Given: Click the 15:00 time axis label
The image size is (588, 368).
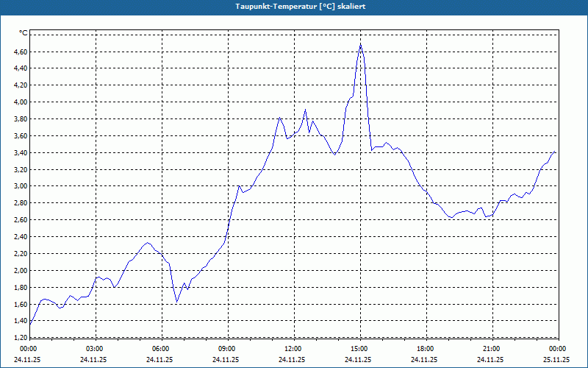Looking at the screenshot, I should point(360,349).
